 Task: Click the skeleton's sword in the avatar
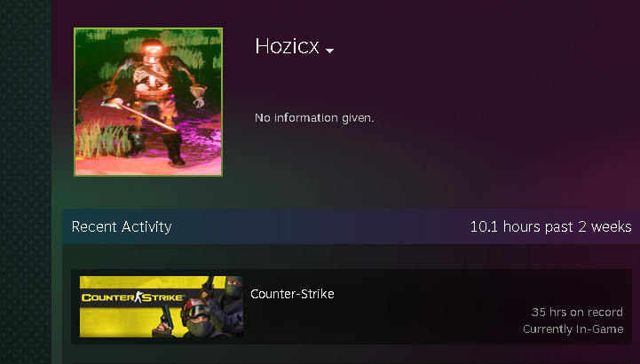[x=141, y=116]
